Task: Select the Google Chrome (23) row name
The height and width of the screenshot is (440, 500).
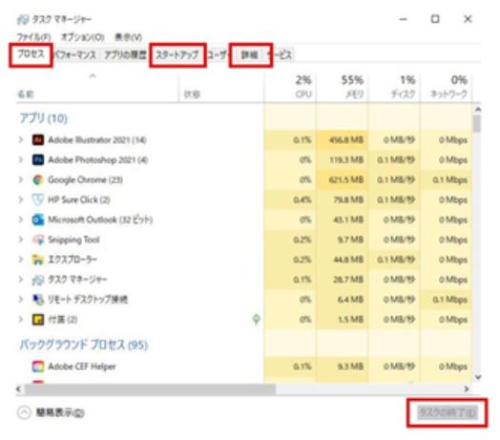Action: pos(85,180)
